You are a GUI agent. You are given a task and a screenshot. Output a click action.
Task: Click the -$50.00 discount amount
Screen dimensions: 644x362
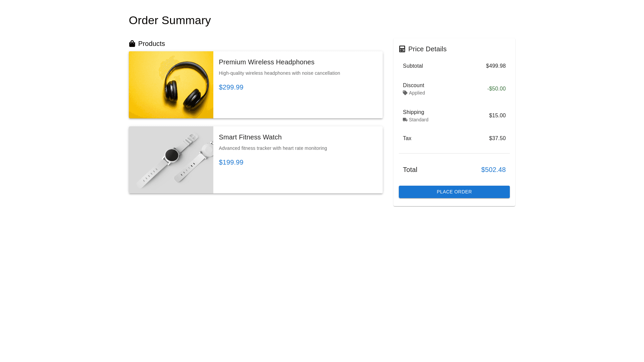click(x=496, y=89)
